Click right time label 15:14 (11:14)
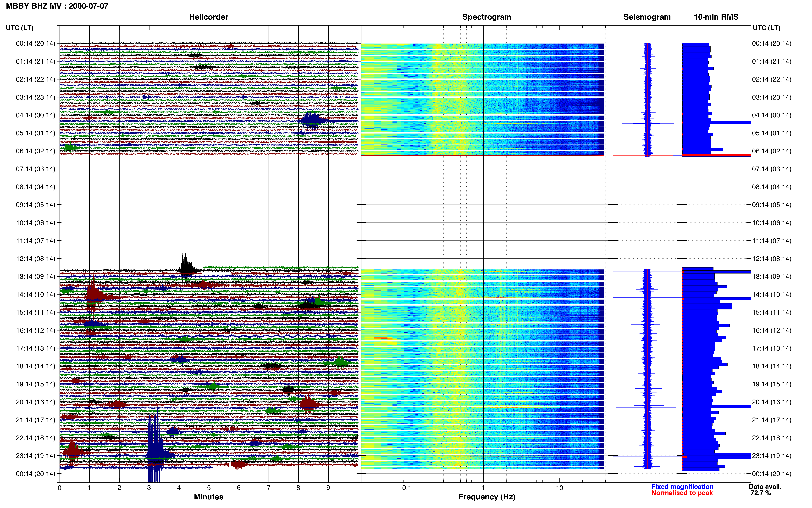The image size is (812, 508). pos(772,313)
